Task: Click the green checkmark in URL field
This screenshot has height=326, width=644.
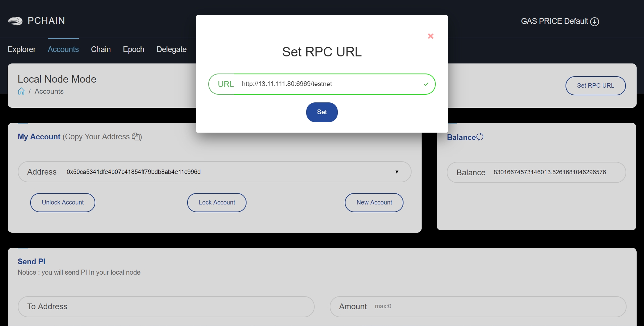Action: (426, 84)
